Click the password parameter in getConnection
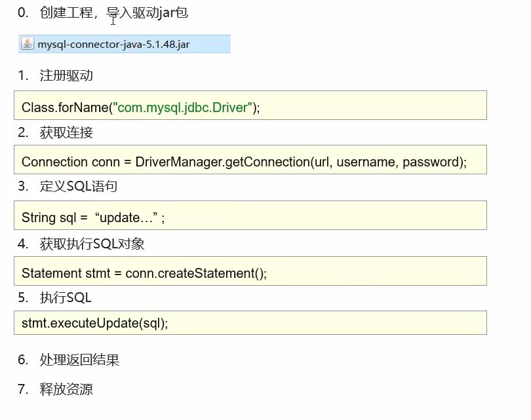 click(431, 162)
